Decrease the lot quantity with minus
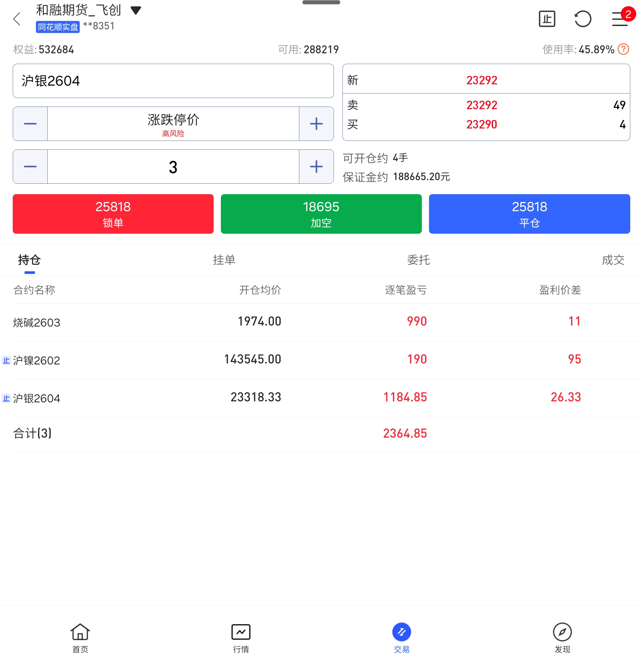 [x=30, y=167]
